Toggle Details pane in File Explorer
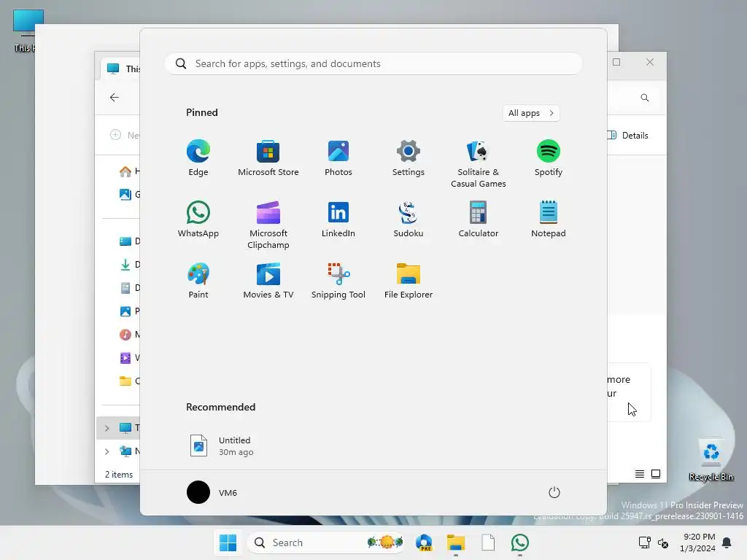Image resolution: width=747 pixels, height=560 pixels. (x=628, y=135)
